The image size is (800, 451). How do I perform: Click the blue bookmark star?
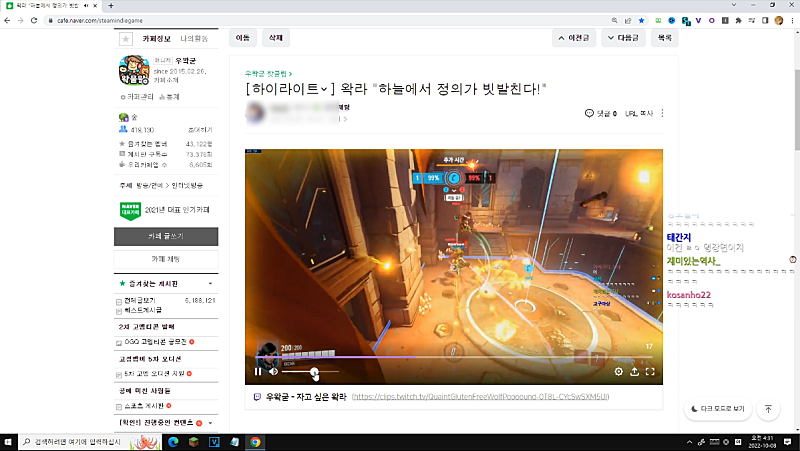[641, 20]
